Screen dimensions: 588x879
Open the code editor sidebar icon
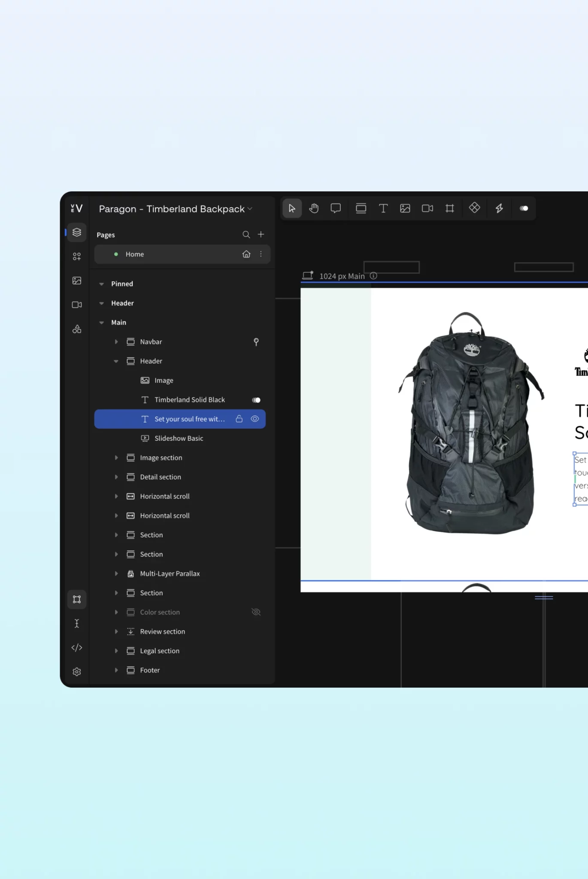[77, 647]
